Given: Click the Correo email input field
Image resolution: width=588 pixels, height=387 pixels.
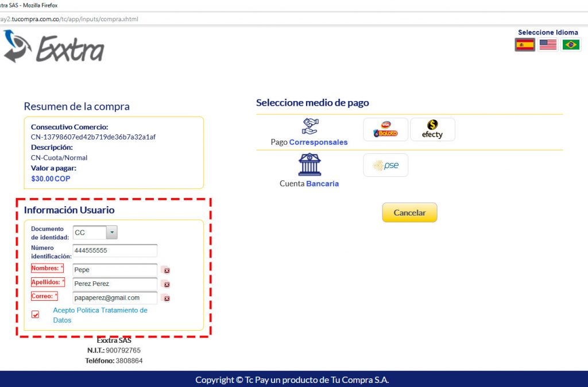Looking at the screenshot, I should (115, 298).
